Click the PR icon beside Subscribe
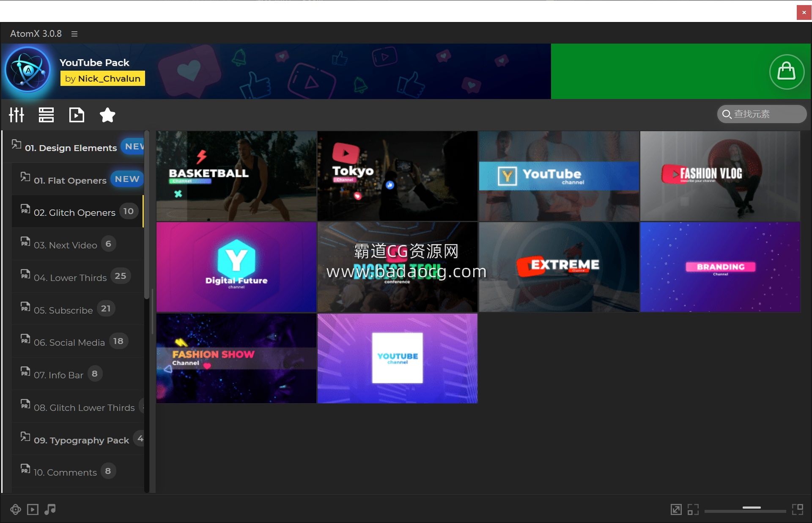 click(x=25, y=307)
